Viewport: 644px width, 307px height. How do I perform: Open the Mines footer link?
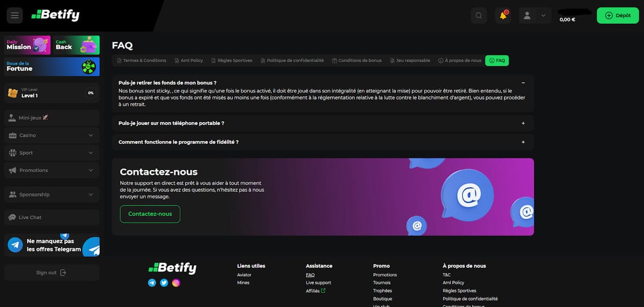pos(243,282)
